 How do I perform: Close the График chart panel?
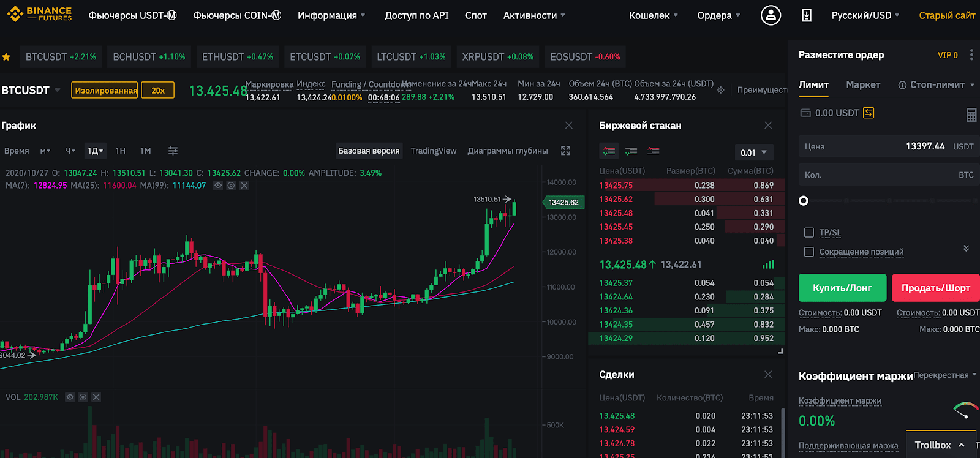[x=569, y=125]
